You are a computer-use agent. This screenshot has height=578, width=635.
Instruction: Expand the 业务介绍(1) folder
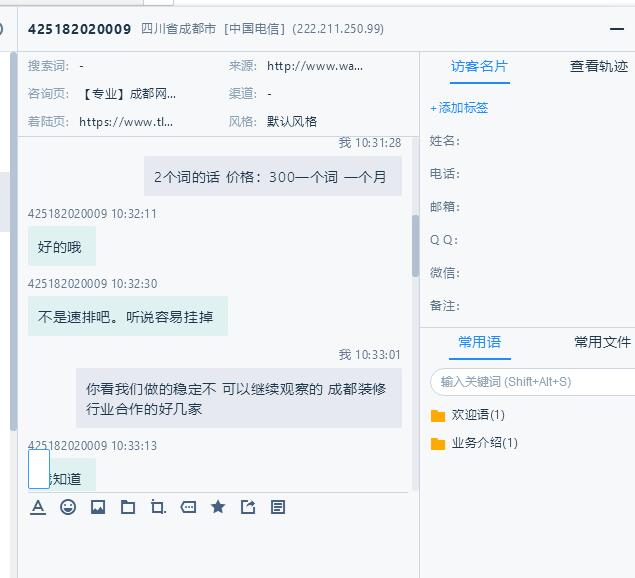pyautogui.click(x=483, y=443)
